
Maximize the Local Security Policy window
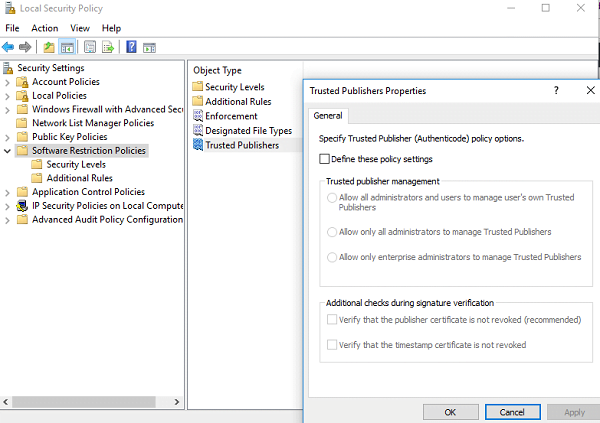[546, 8]
